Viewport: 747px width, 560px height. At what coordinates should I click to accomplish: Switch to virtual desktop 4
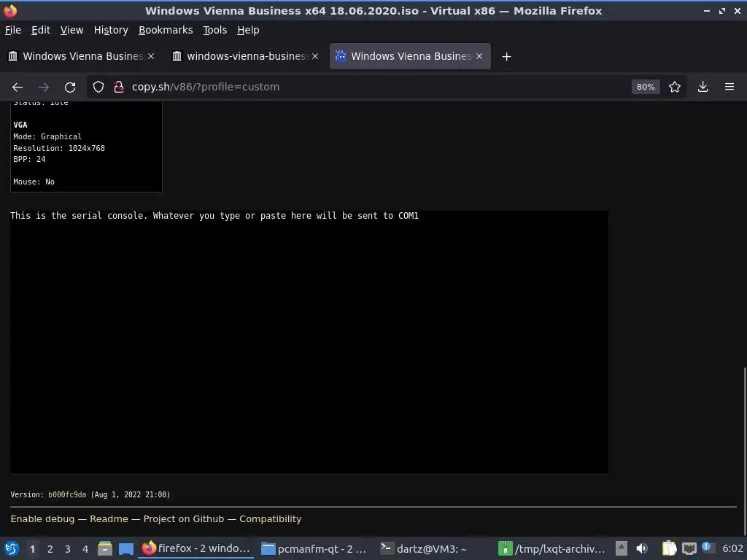[x=85, y=549]
